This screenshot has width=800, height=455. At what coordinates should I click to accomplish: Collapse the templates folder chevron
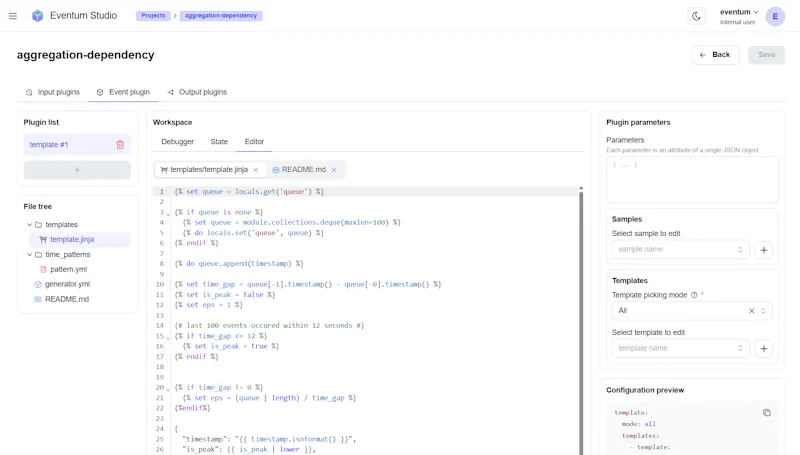click(30, 224)
